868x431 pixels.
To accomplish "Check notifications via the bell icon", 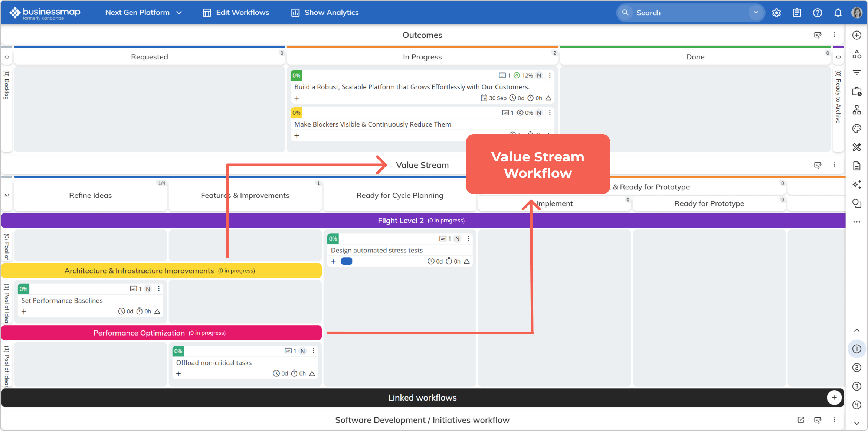I will (838, 12).
